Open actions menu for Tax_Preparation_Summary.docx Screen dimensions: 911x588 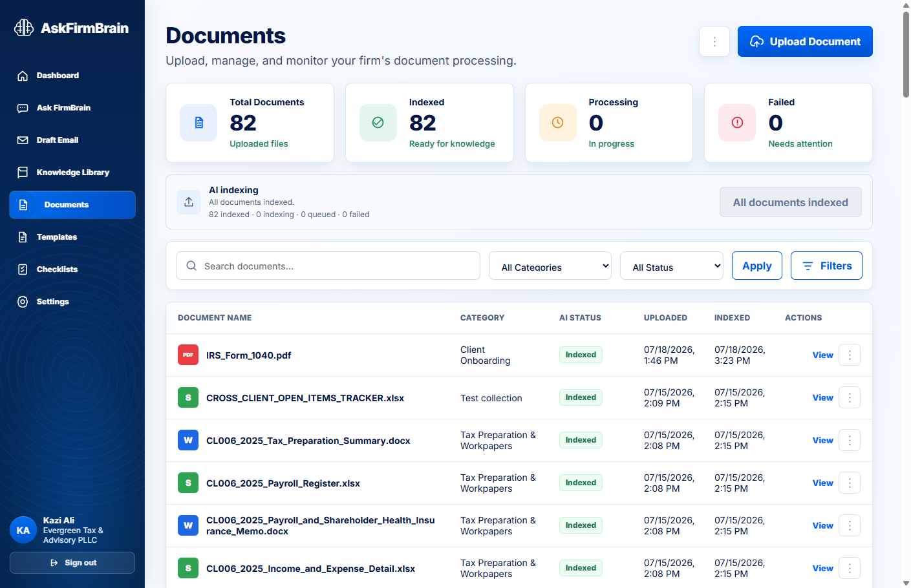(x=850, y=440)
